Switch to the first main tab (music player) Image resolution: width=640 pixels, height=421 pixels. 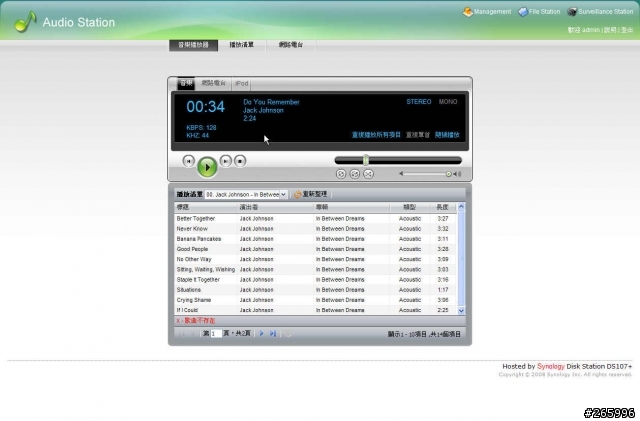coord(193,45)
